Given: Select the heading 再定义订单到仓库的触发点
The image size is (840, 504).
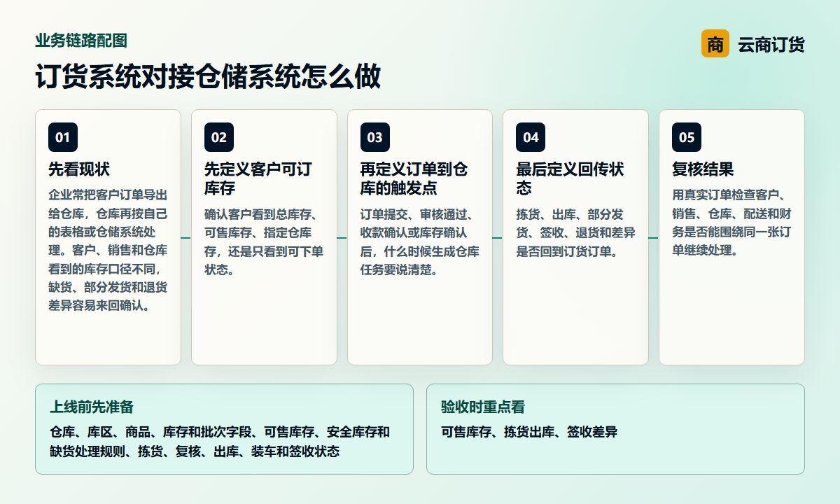Looking at the screenshot, I should point(414,178).
